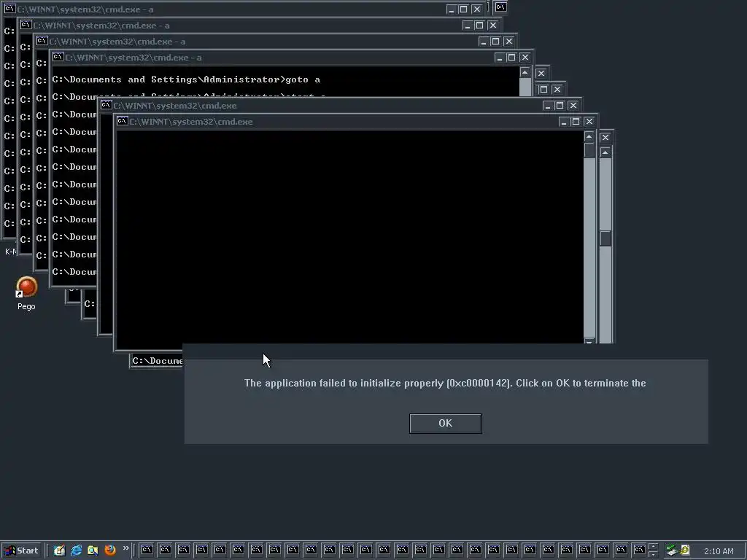Close the frontmost cmd.exe window
Image resolution: width=747 pixels, height=560 pixels.
(x=589, y=122)
